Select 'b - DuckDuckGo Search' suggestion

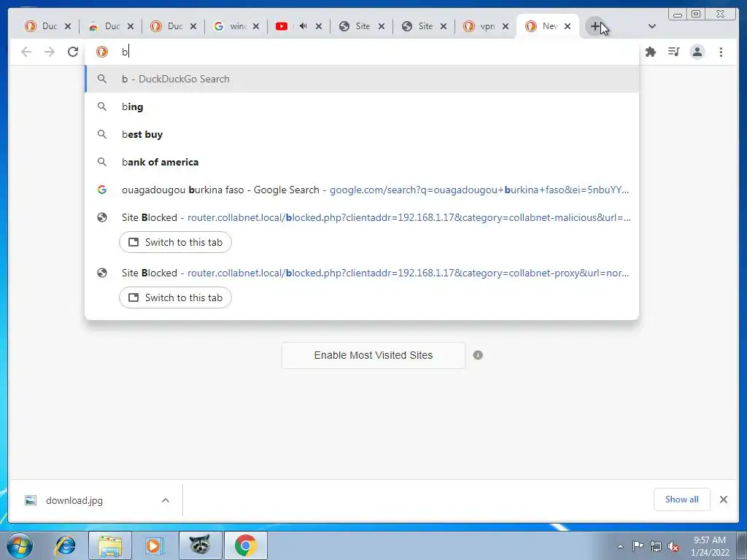pyautogui.click(x=362, y=79)
